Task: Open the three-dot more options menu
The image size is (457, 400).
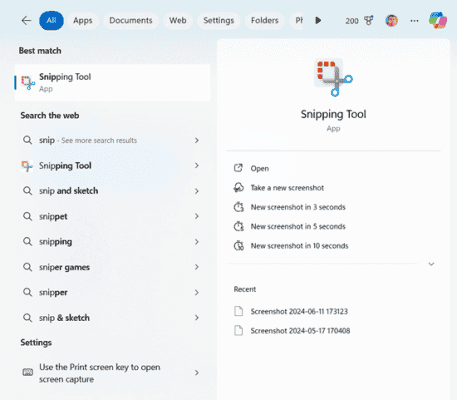Action: click(414, 21)
